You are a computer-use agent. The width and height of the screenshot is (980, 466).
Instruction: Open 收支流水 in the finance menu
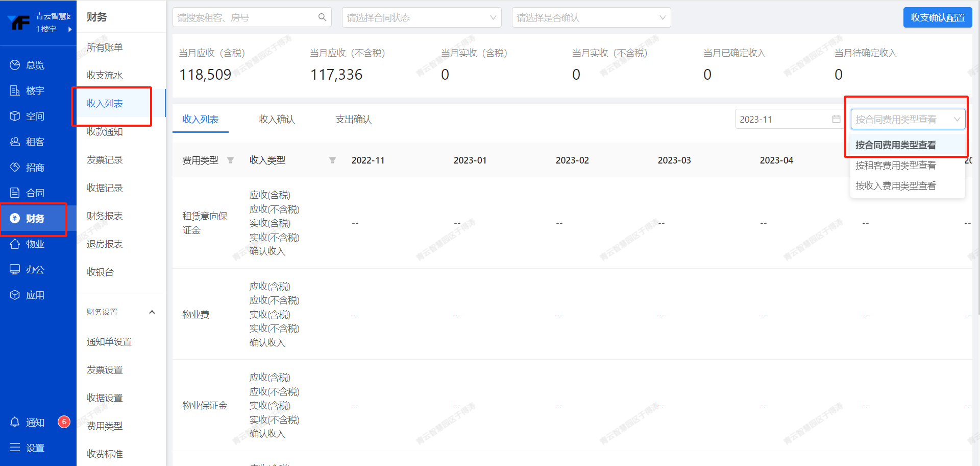[x=105, y=75]
